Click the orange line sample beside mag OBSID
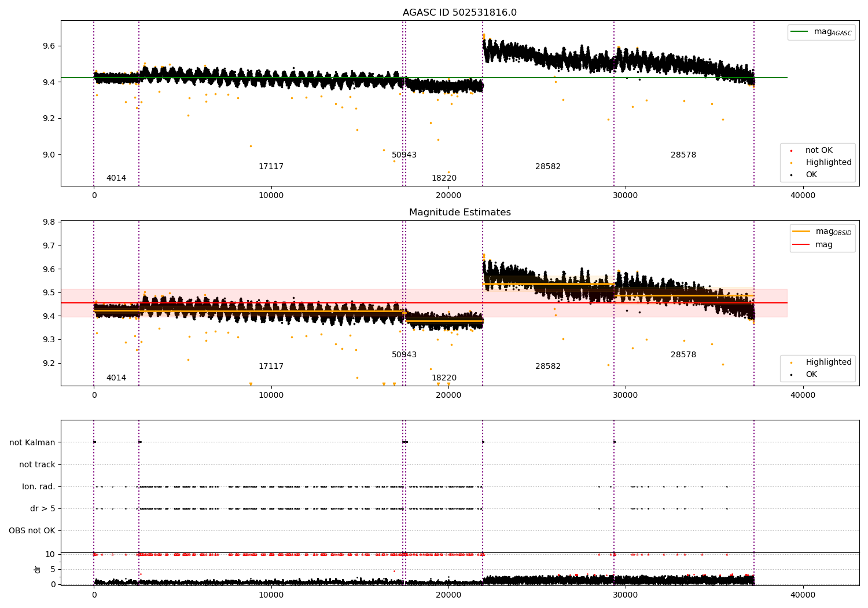868x608 pixels. [x=801, y=232]
